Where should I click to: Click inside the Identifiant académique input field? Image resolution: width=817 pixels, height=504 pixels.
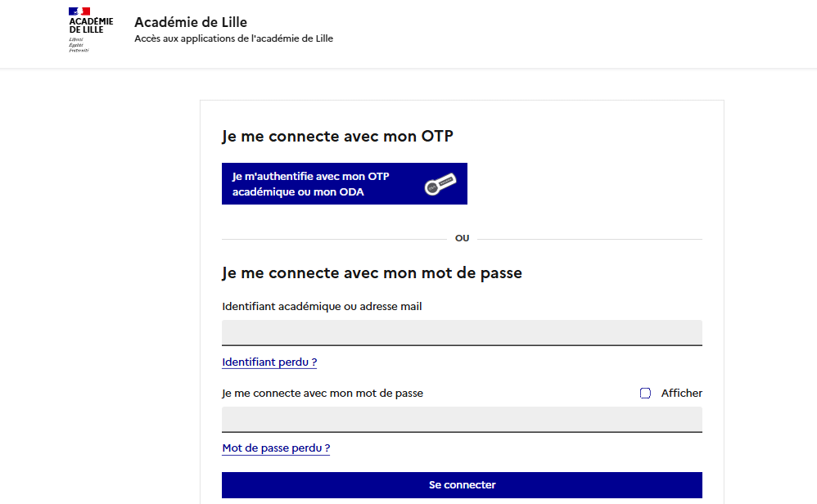(462, 332)
